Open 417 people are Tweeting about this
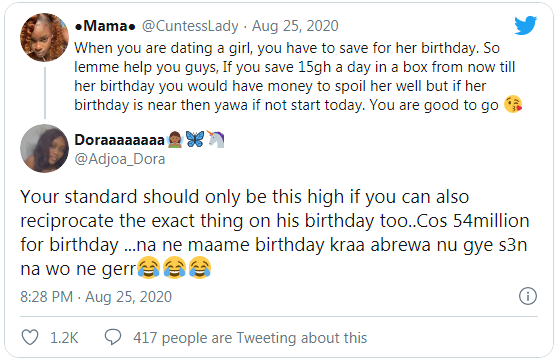 click(250, 338)
